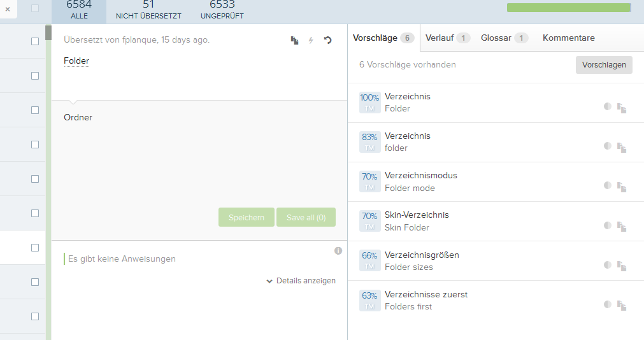The width and height of the screenshot is (644, 340).
Task: Copy the 100% Verzeichnis Folder suggestion
Action: [622, 108]
